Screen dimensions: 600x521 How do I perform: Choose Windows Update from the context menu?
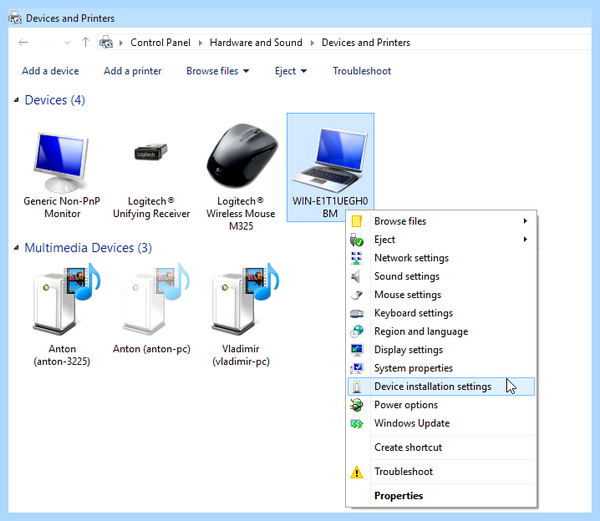coord(441,423)
